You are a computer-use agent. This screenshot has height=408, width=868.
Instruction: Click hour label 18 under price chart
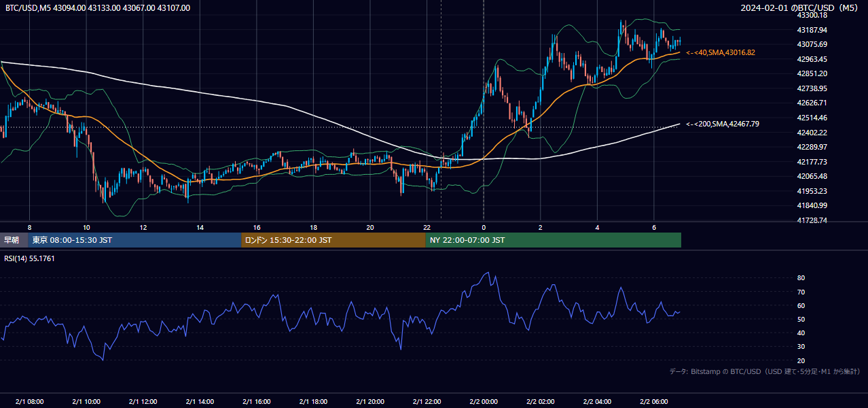point(313,227)
